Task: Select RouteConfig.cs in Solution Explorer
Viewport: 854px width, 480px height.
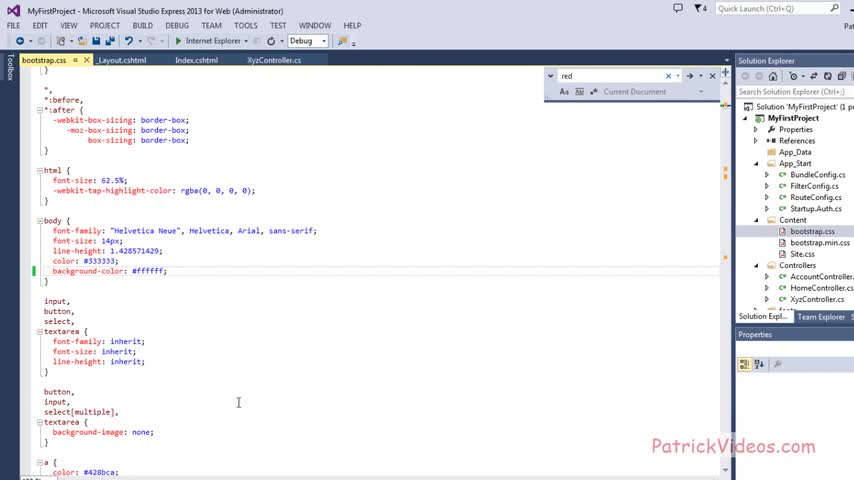Action: coord(816,197)
